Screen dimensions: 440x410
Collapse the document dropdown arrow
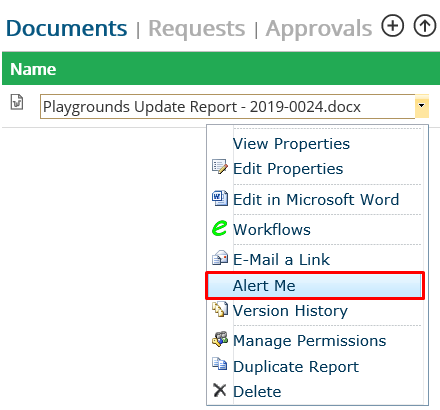click(x=422, y=106)
